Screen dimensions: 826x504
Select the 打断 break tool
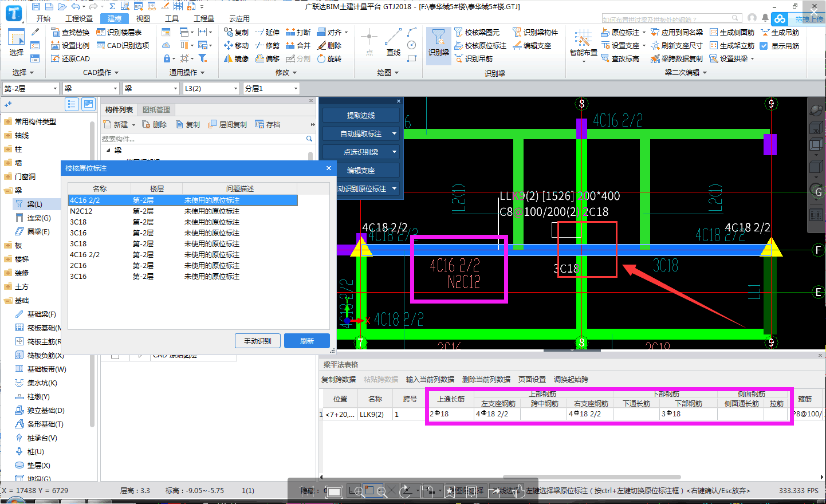coord(298,32)
